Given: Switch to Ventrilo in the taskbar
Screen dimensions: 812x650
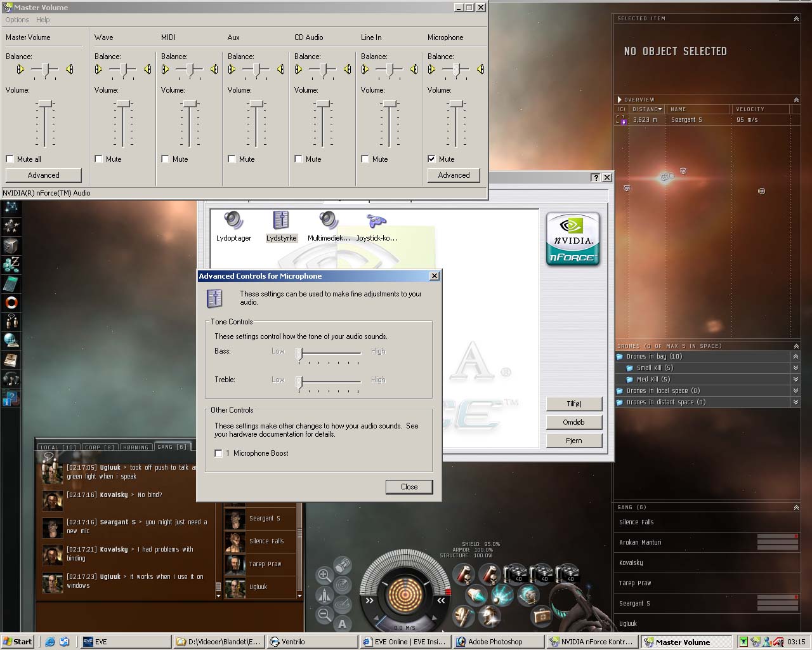Looking at the screenshot, I should click(x=311, y=642).
